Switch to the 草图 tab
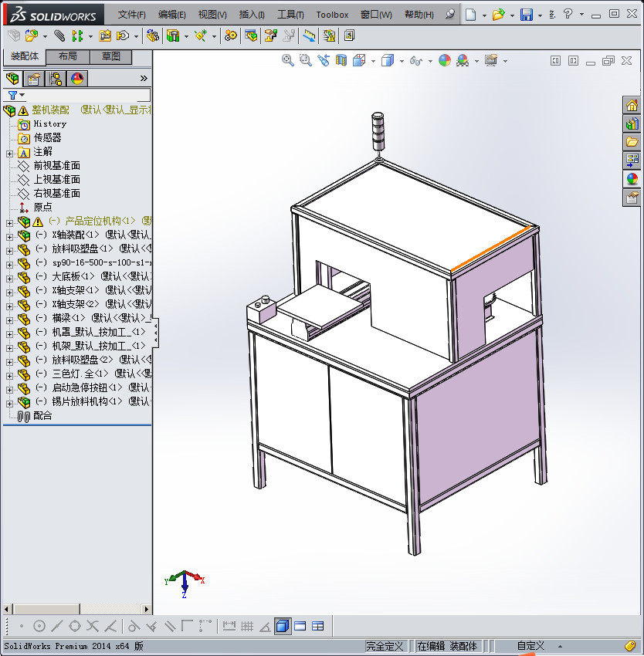This screenshot has height=656, width=644. click(x=111, y=56)
